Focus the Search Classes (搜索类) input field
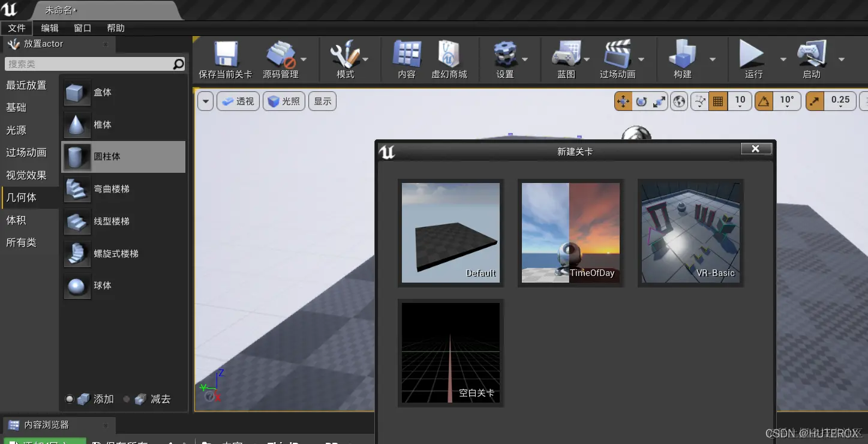 click(89, 64)
